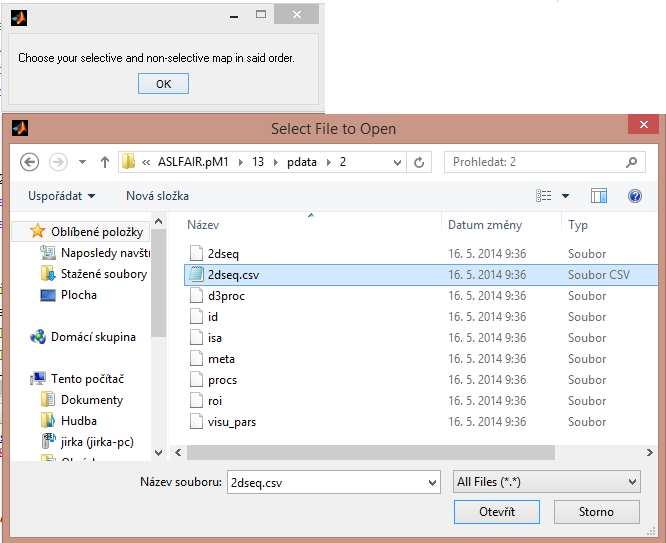666x543 pixels.
Task: Click the ASLFAIR.pM1 breadcrumb
Action: pos(193,162)
